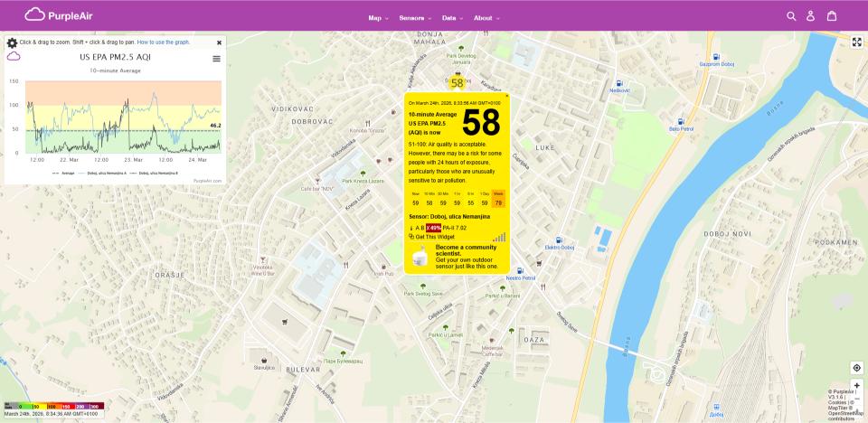The image size is (868, 423).
Task: Click the 46.2 average label on chart
Action: [215, 126]
